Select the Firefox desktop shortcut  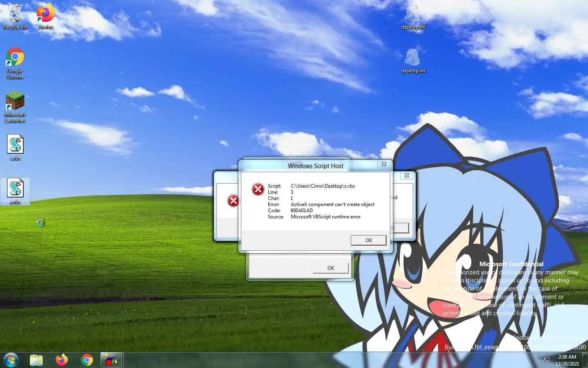coord(45,16)
